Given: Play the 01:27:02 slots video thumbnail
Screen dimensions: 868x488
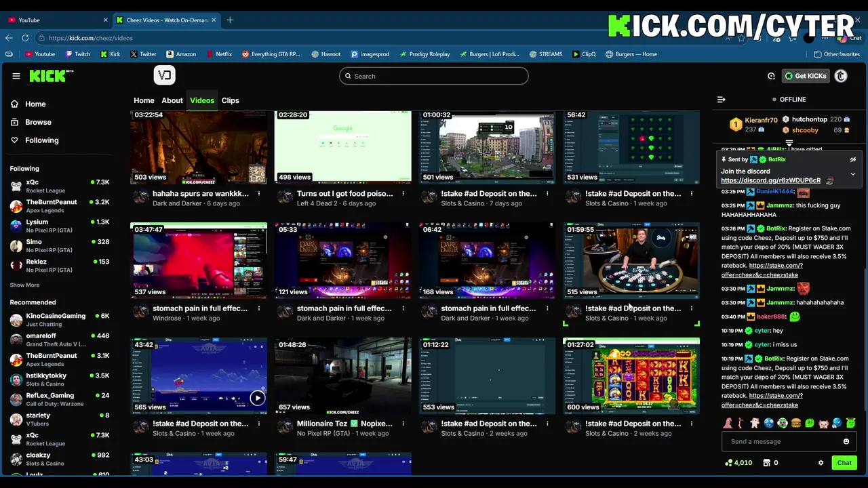Looking at the screenshot, I should coord(631,375).
